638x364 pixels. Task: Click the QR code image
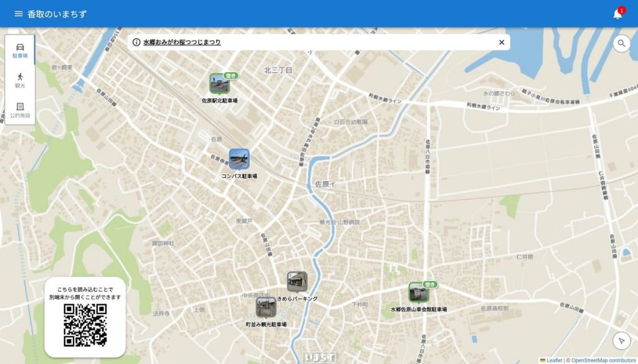click(x=85, y=325)
